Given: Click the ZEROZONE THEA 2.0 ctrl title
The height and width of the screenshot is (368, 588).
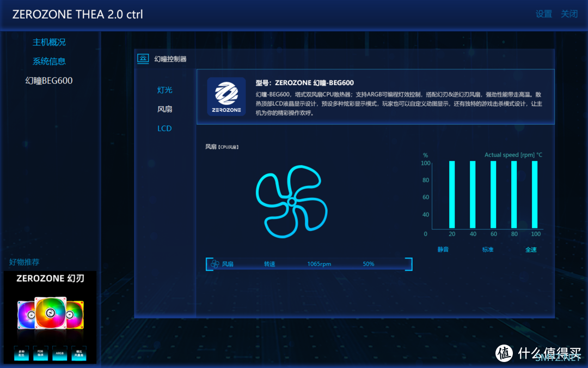Looking at the screenshot, I should coord(78,14).
